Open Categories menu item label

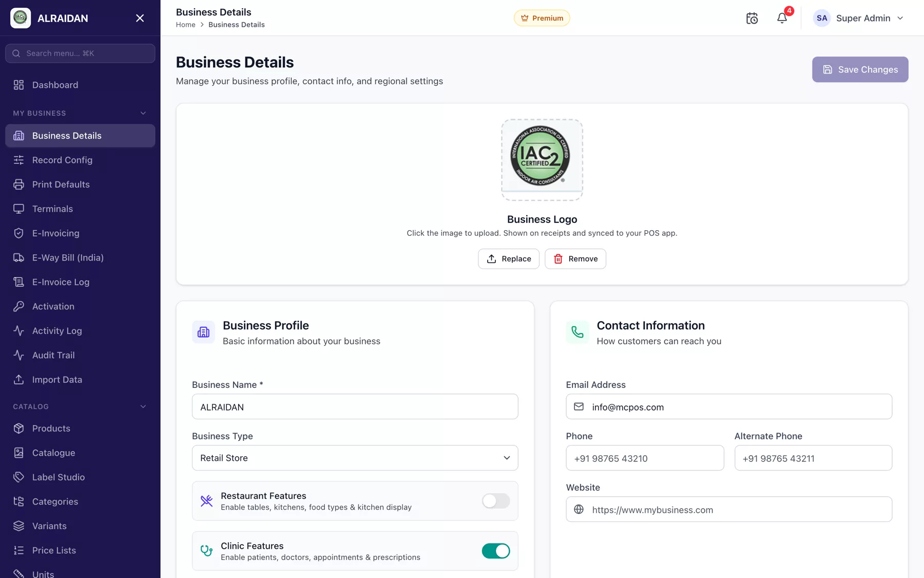point(55,501)
